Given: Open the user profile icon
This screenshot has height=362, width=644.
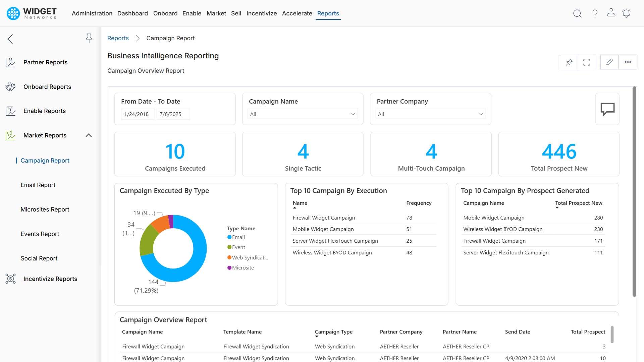Looking at the screenshot, I should [611, 13].
